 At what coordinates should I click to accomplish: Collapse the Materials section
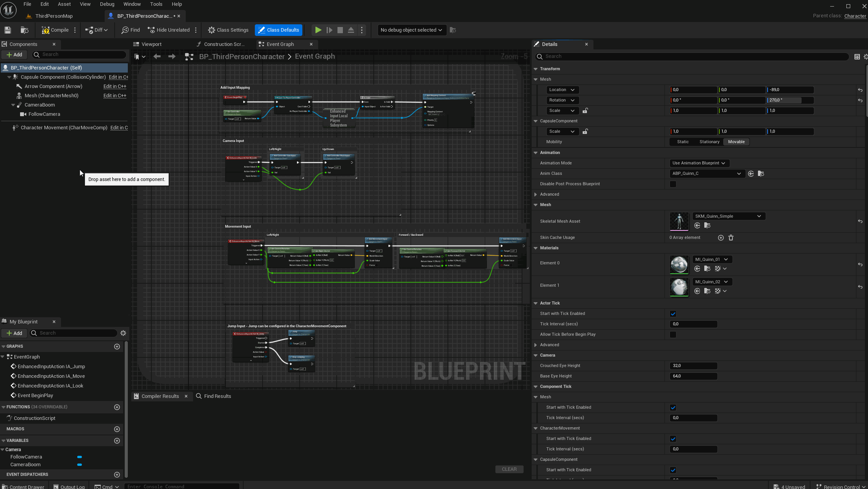tap(536, 248)
